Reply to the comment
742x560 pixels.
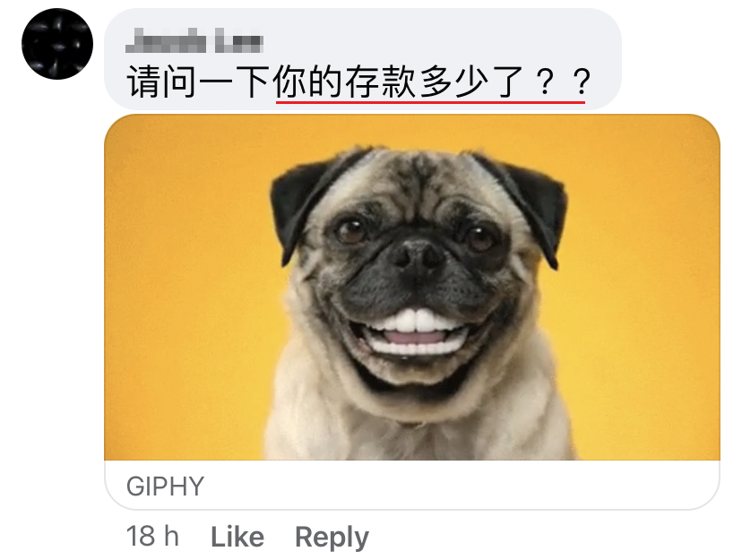click(x=332, y=538)
